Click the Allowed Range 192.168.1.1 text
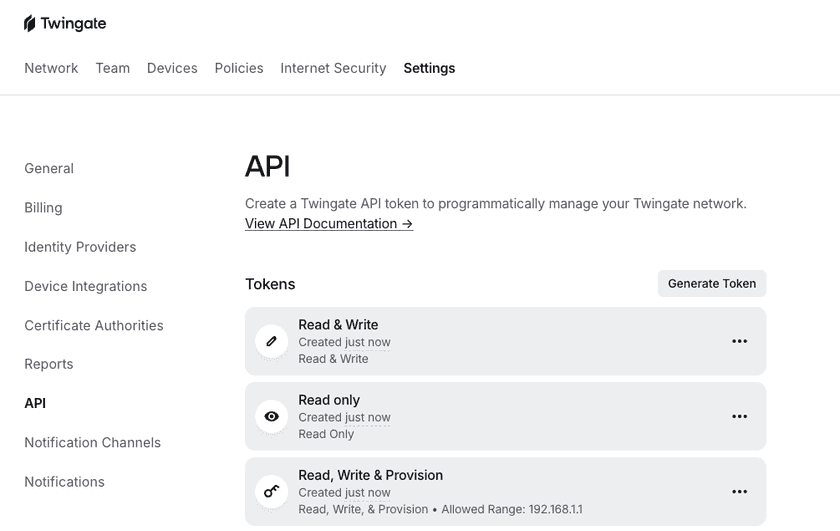 (512, 509)
